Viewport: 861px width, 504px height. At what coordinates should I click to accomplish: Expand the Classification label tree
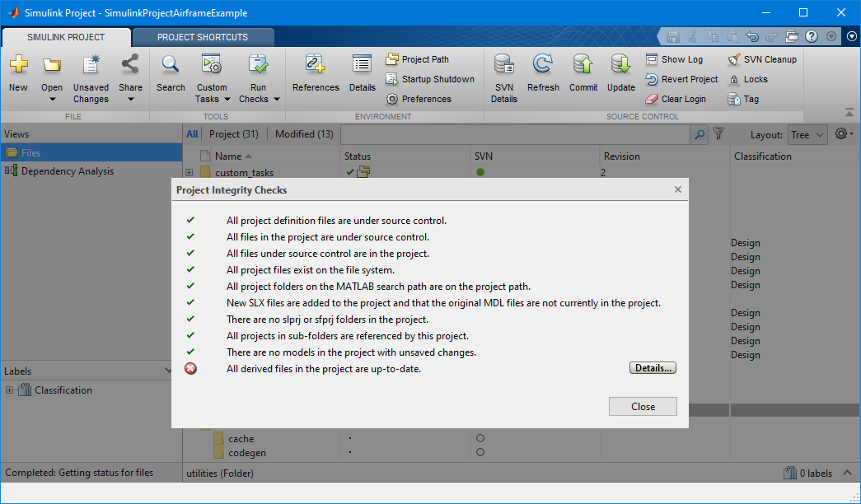(9, 390)
